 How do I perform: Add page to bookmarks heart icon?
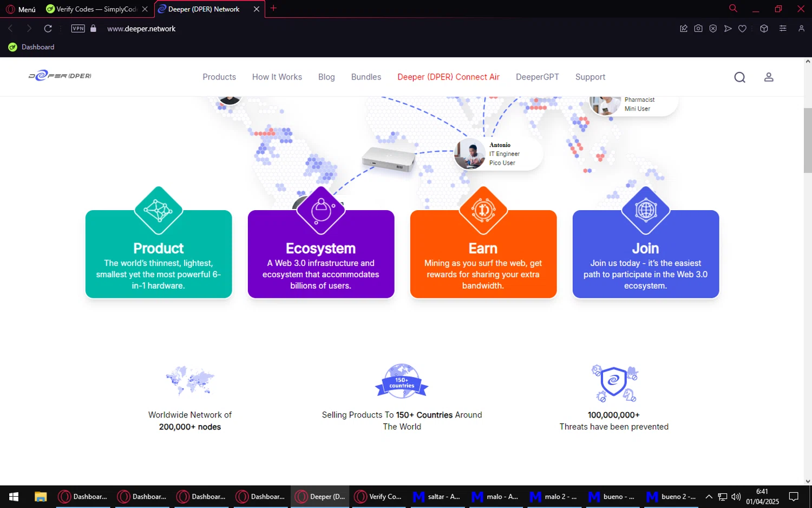point(742,29)
